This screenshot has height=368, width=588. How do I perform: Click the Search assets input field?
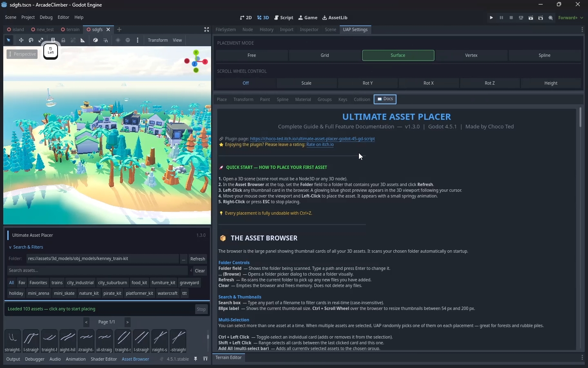click(98, 271)
